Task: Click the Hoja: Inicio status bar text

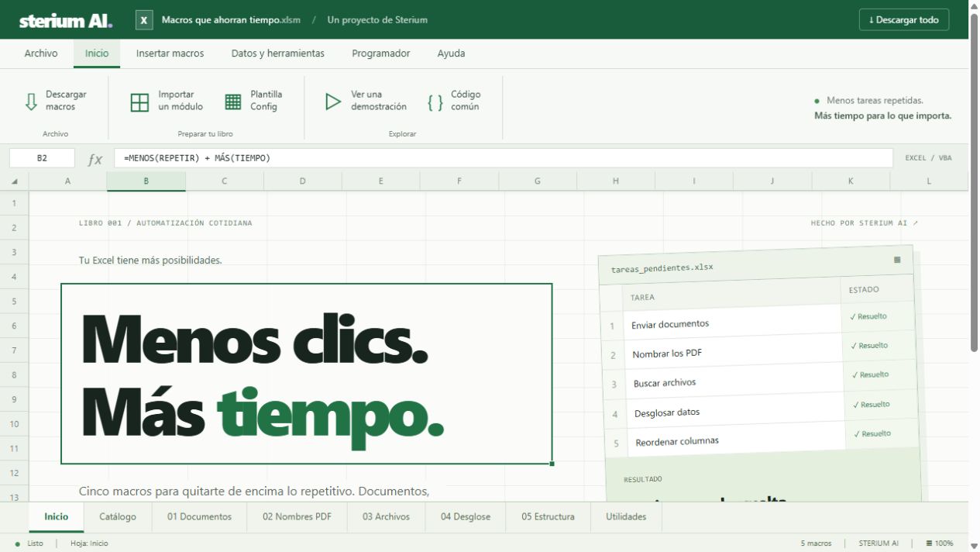Action: pyautogui.click(x=89, y=543)
